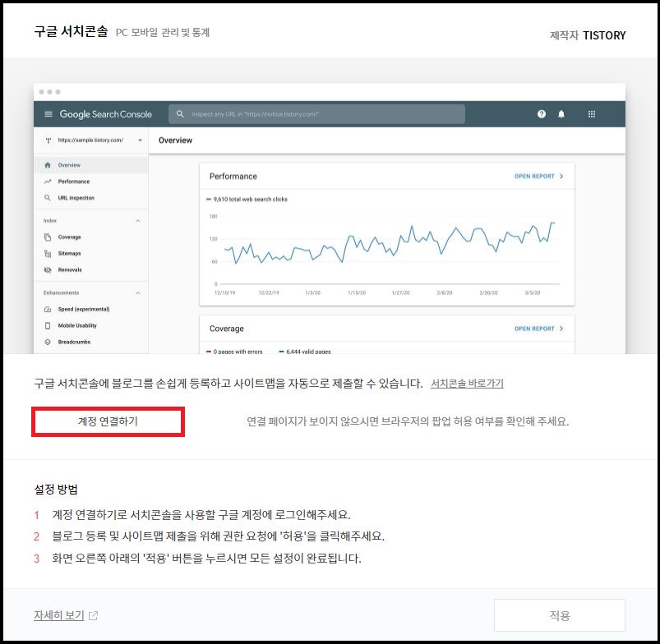Screen dimensions: 660x644
Task: Select URL inspection in the sidebar
Action: pos(91,198)
